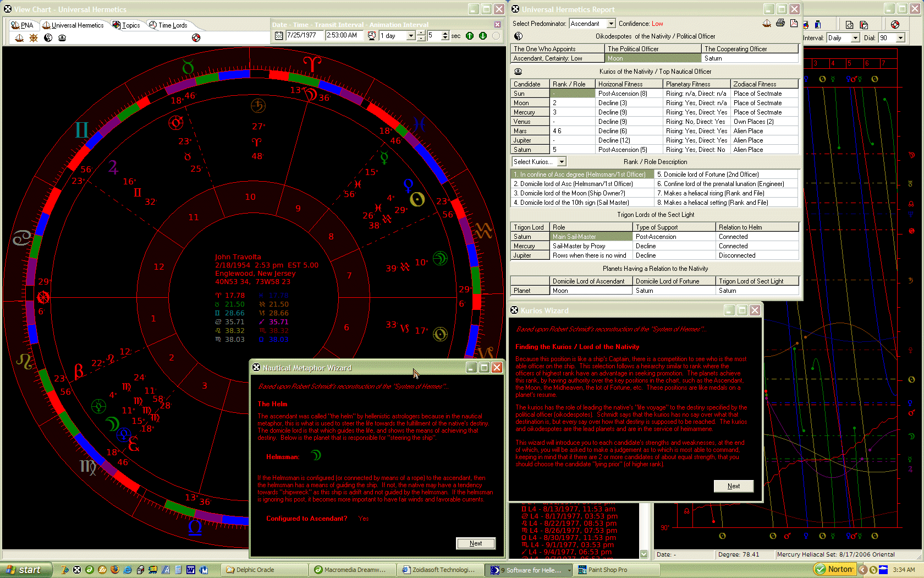The height and width of the screenshot is (578, 924).
Task: Select rank role 'In confine of Asc degree'
Action: 582,175
